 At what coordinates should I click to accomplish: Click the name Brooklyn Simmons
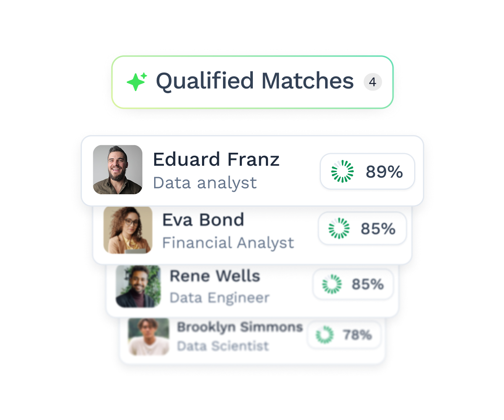(240, 327)
